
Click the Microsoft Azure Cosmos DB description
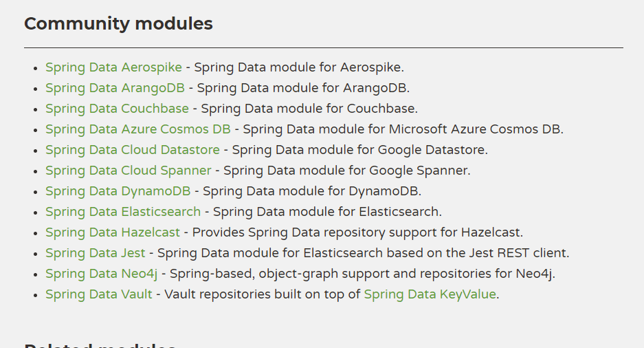[403, 129]
